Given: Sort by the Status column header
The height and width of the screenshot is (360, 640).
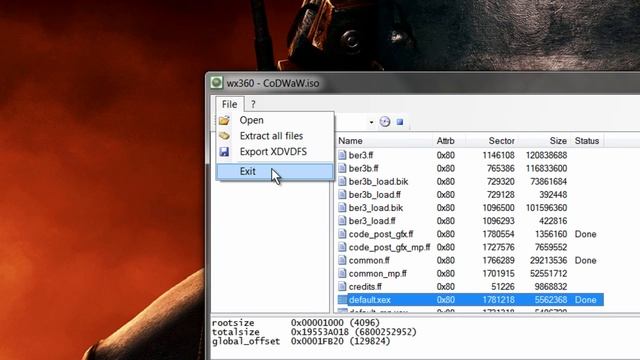Looking at the screenshot, I should click(x=587, y=141).
